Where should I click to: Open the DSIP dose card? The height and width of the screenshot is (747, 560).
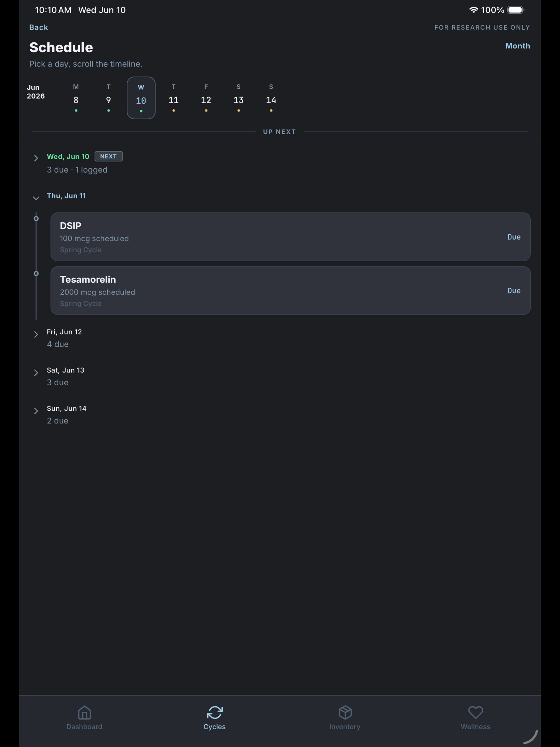point(290,237)
